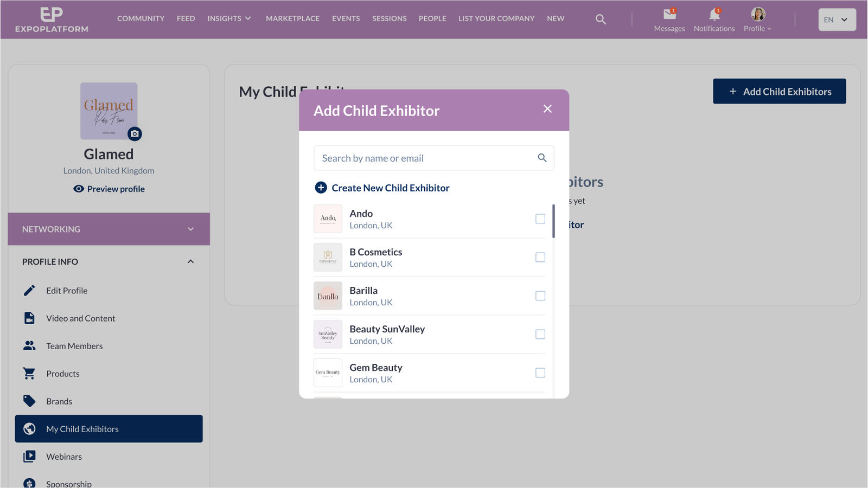Screen dimensions: 868x488
Task: Click the globe icon for My Child Exhibitors
Action: click(29, 429)
